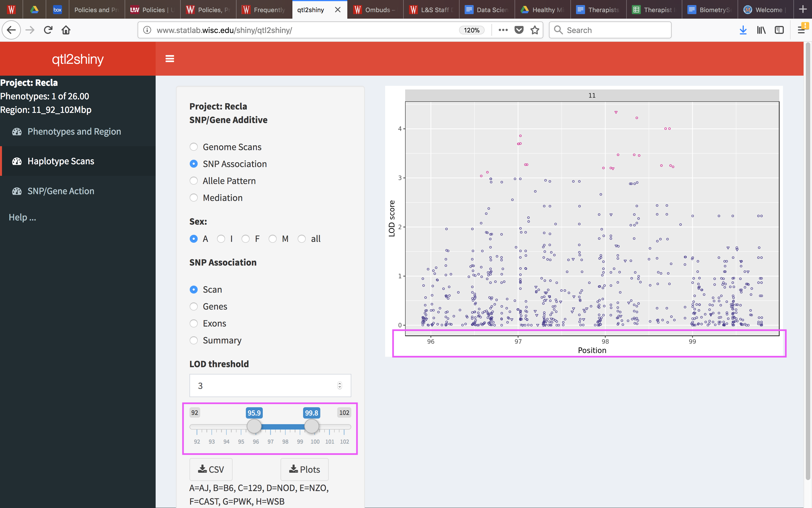Switch to the Data Scien browser tab
Image resolution: width=812 pixels, height=508 pixels.
[x=487, y=10]
